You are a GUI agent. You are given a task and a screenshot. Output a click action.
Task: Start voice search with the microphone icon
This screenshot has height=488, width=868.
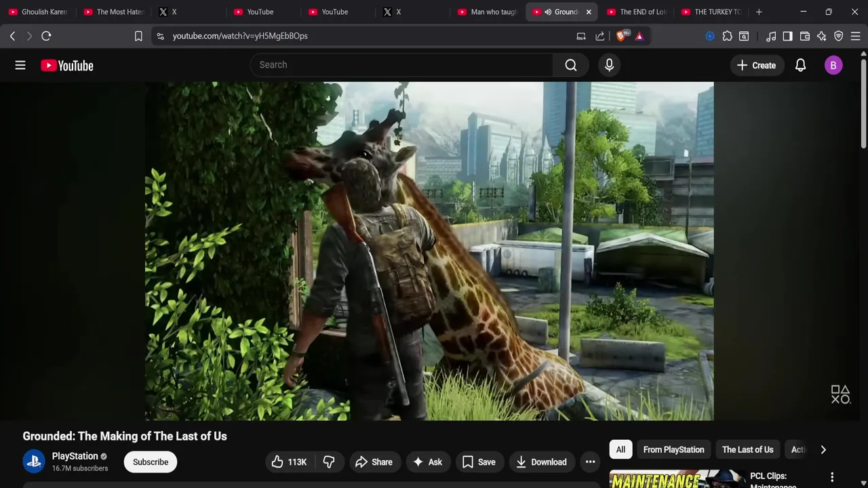click(609, 65)
